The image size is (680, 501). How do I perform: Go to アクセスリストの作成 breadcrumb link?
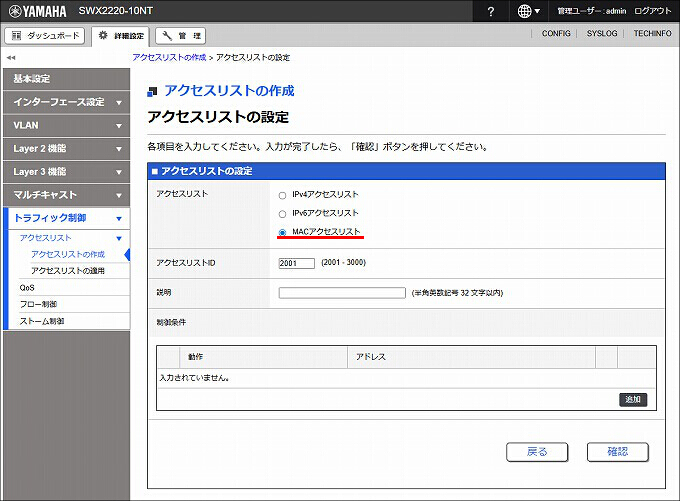tap(169, 58)
